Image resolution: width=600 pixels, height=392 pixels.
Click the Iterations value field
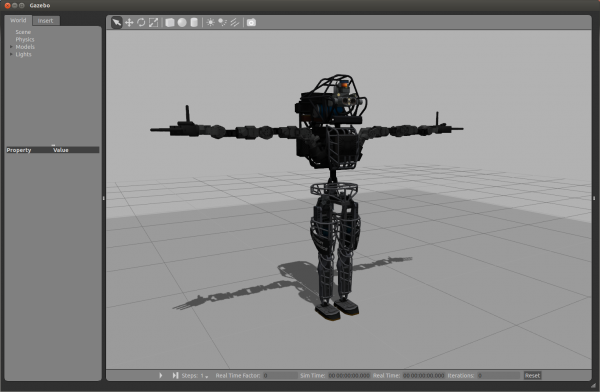tap(499, 376)
